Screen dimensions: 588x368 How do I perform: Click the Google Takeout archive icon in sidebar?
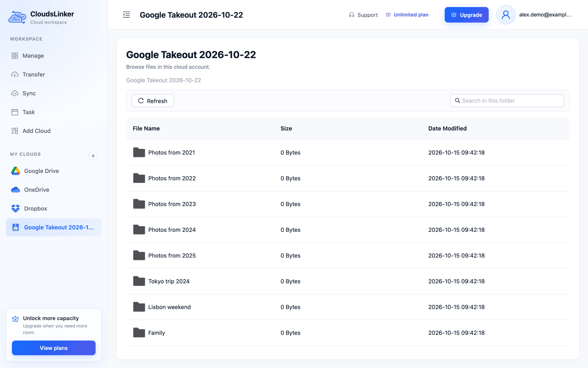tap(15, 227)
